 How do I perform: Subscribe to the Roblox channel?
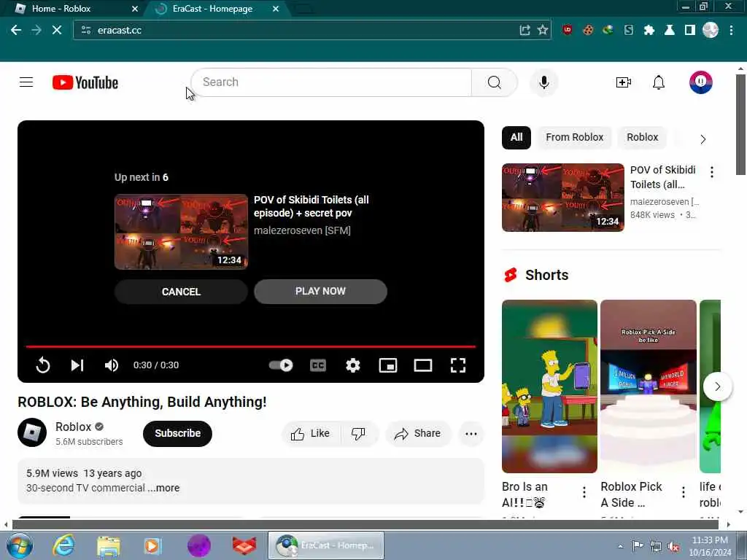(x=177, y=433)
